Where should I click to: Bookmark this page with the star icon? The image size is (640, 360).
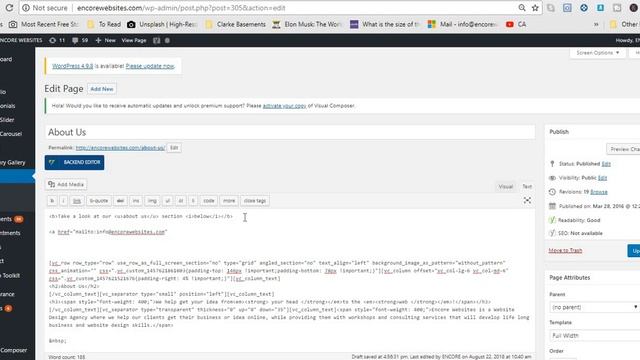535,8
